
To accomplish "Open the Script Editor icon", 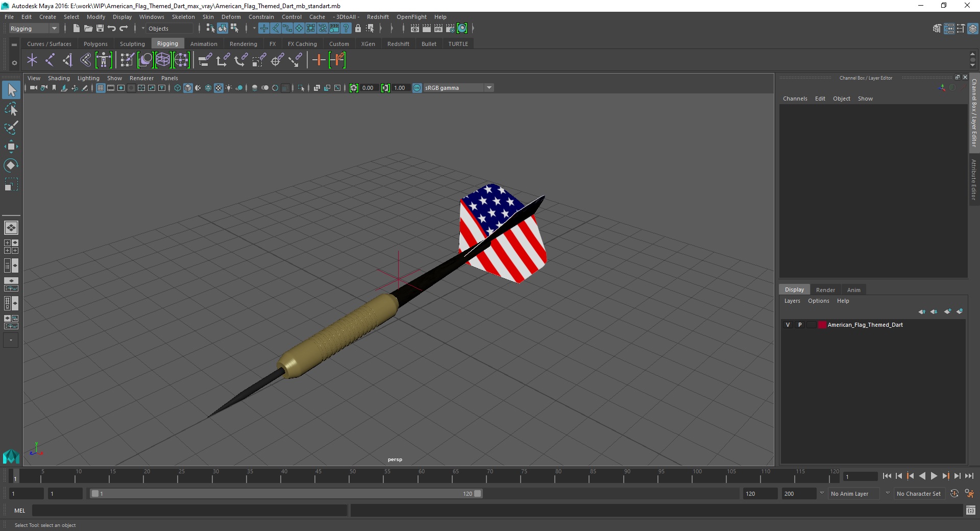I will pos(971,510).
